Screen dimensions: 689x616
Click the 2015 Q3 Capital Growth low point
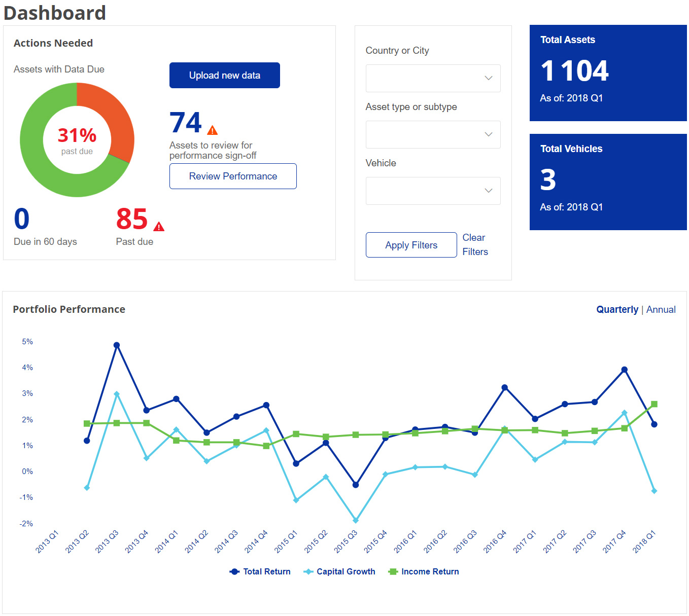click(356, 520)
